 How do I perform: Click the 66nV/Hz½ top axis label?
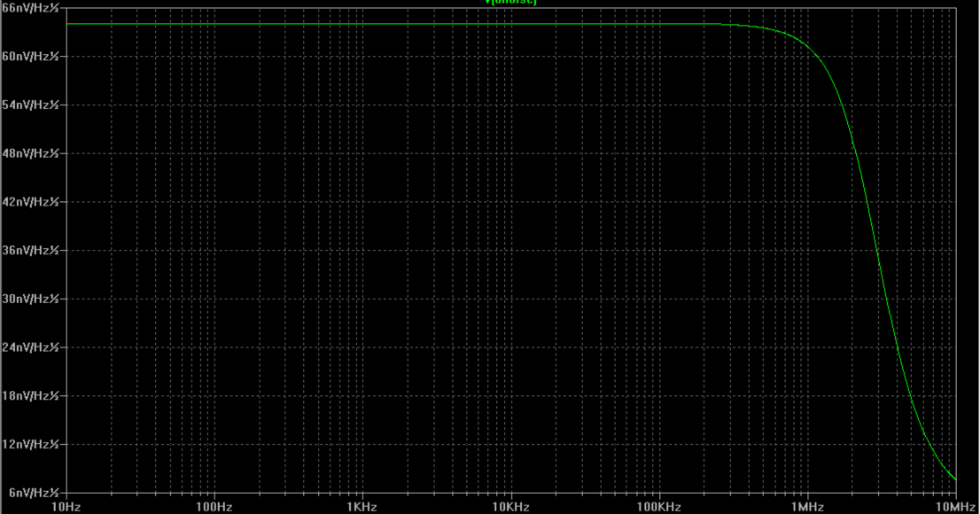31,8
